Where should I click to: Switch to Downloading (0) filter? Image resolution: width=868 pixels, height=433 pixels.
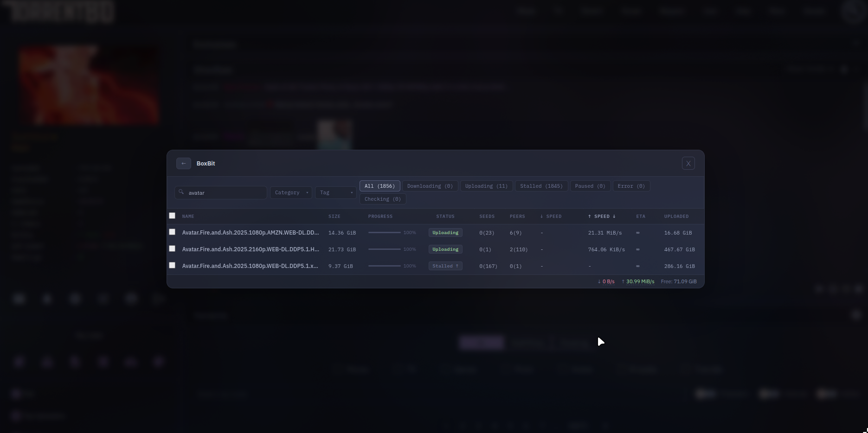tap(430, 186)
